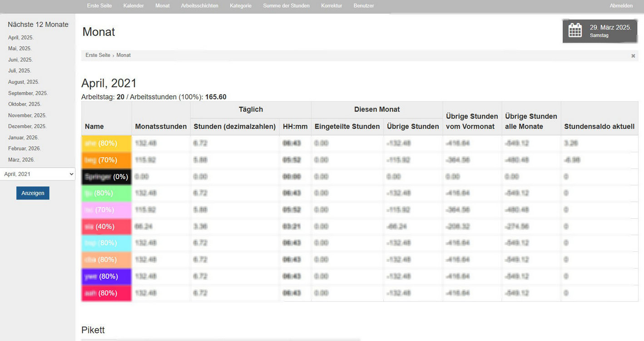This screenshot has height=341, width=644.
Task: Open the Erste Seite menu item
Action: (99, 6)
